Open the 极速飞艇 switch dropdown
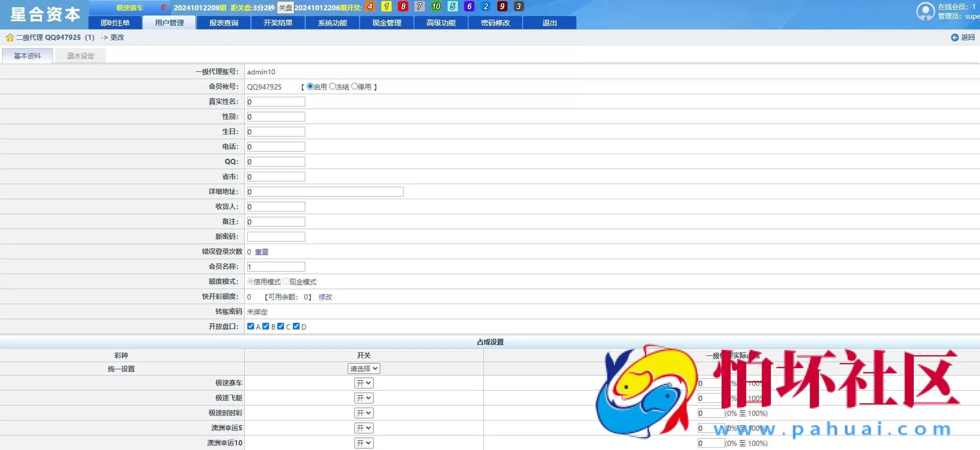The height and width of the screenshot is (450, 980). 364,398
